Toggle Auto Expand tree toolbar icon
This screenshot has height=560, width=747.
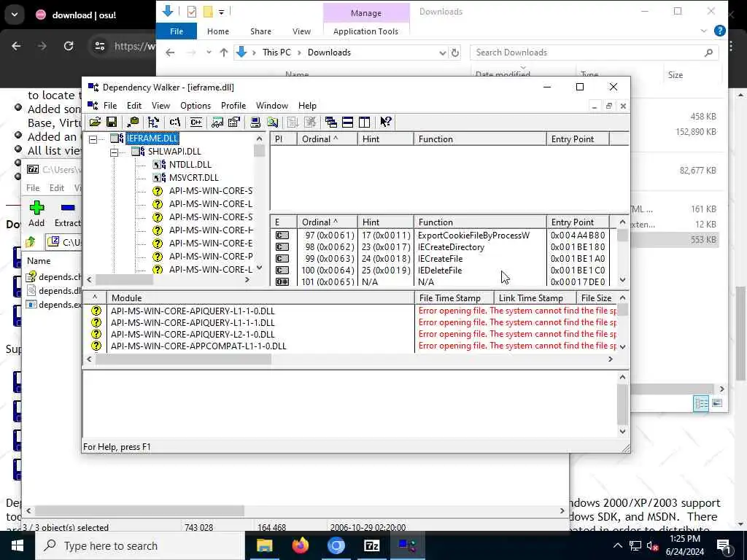coord(153,122)
